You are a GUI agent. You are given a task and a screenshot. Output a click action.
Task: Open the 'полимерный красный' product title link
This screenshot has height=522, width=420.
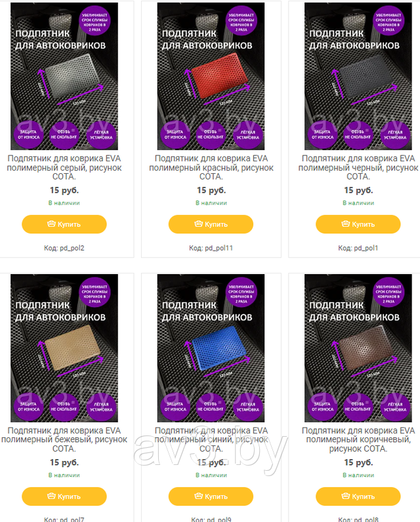coord(211,167)
